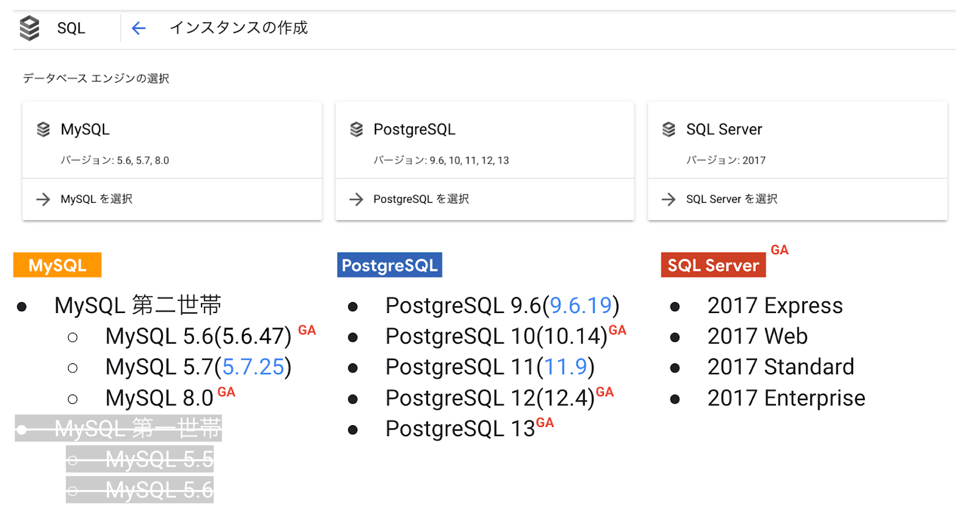
Task: Click データベース エンジンの選択 section label
Action: tap(96, 78)
